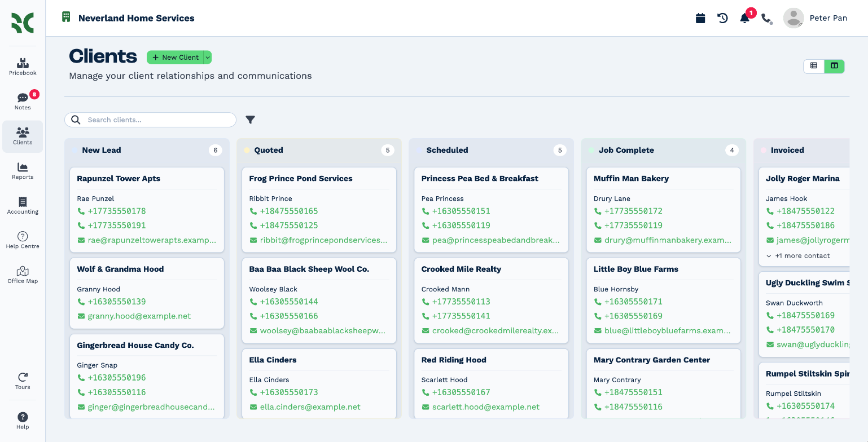Switch to kanban board view
The height and width of the screenshot is (442, 868).
[x=834, y=66]
